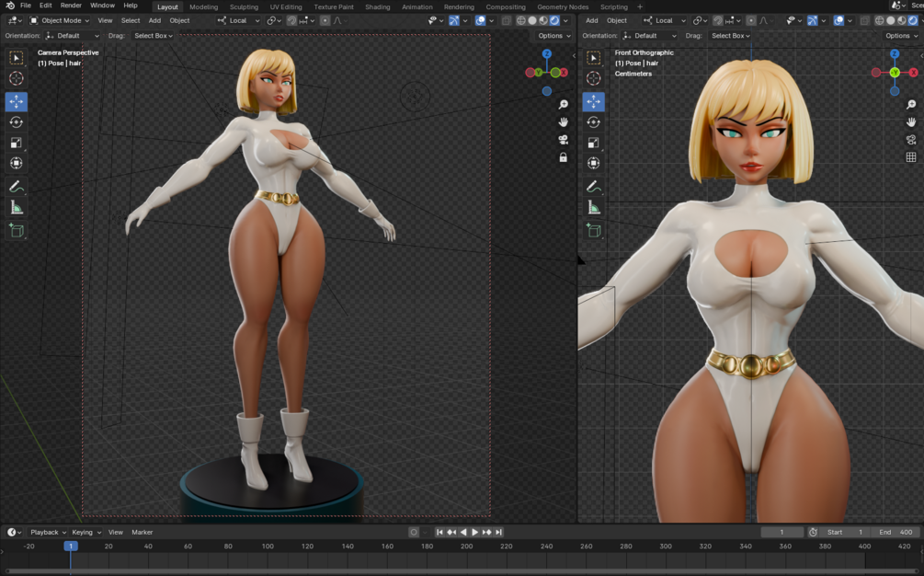
Task: Select the Scale tool in right viewport toolbar
Action: tap(593, 143)
